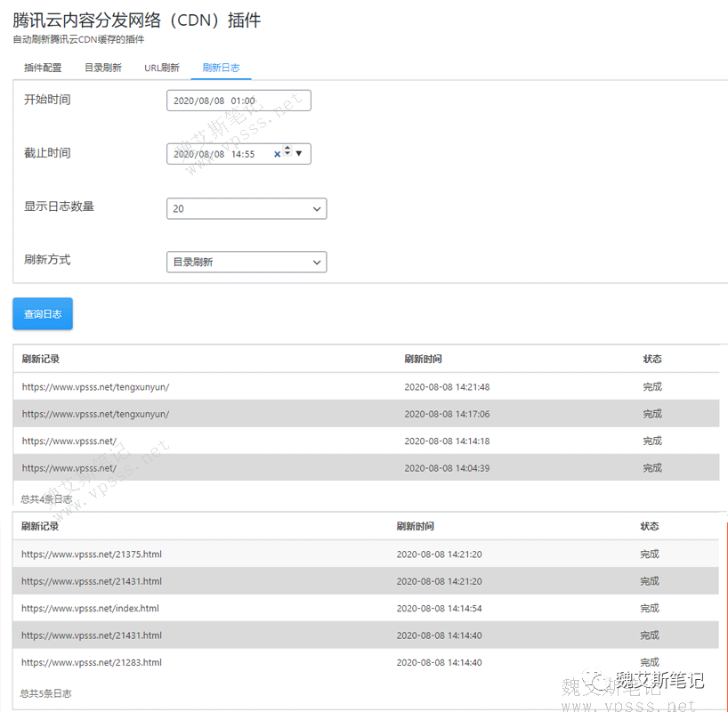The image size is (728, 712).
Task: Click the 刷新记录 header in first table
Action: (41, 360)
